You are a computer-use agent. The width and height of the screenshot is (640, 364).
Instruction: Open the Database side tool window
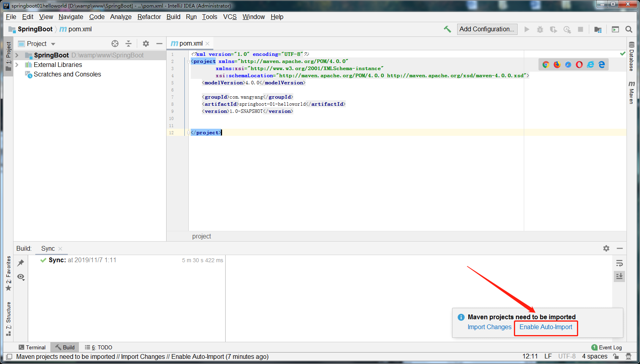pos(631,56)
